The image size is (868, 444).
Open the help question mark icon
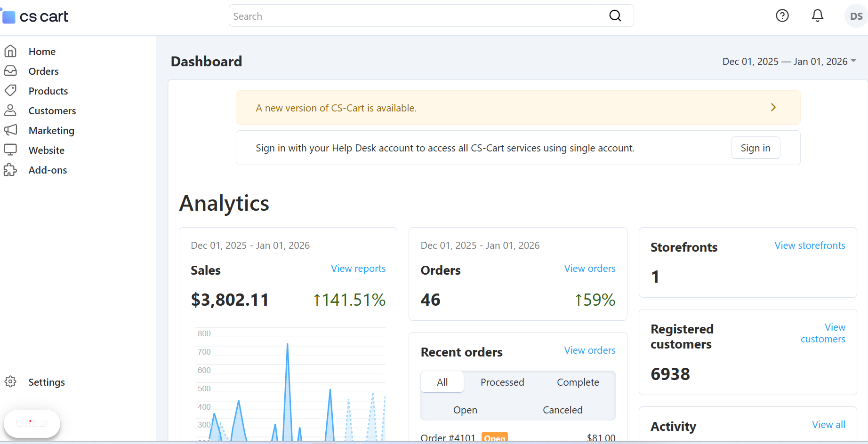(782, 16)
